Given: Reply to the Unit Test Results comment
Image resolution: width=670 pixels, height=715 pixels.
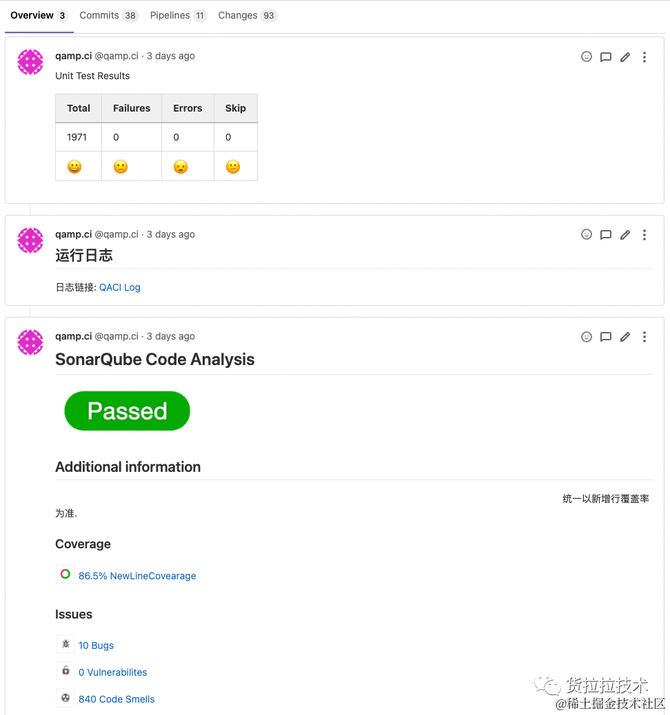Looking at the screenshot, I should coord(605,57).
